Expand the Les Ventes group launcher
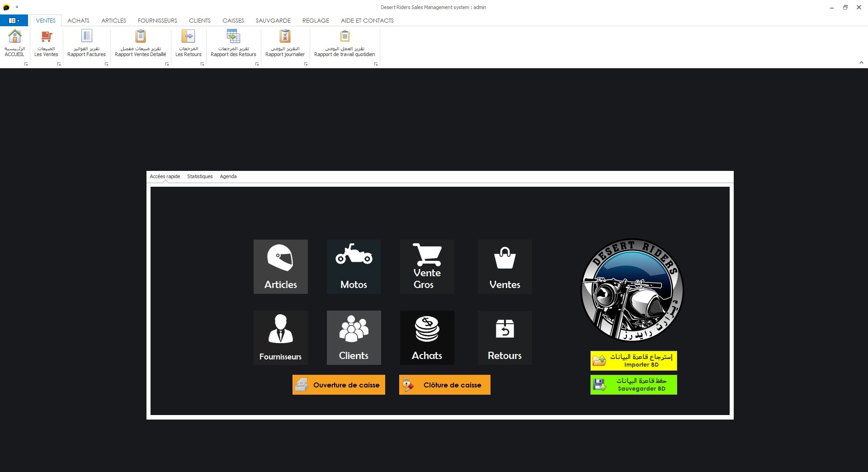This screenshot has height=472, width=868. (x=59, y=64)
